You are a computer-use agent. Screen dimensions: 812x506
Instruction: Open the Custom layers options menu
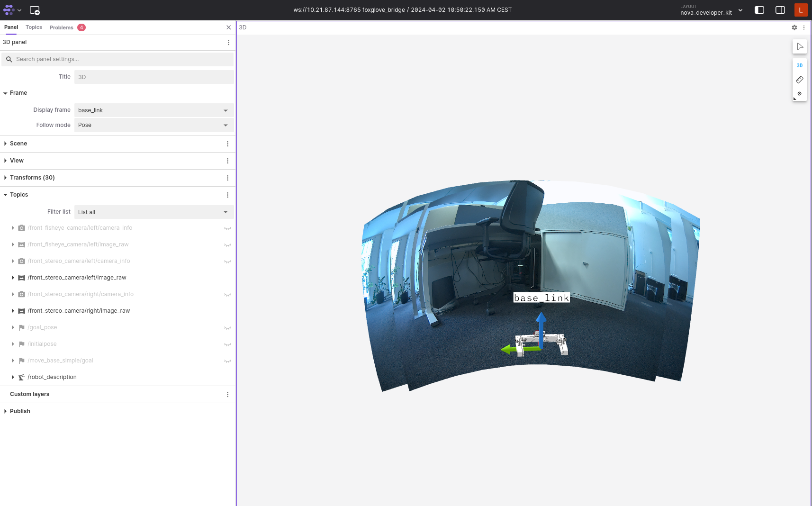[x=227, y=394]
